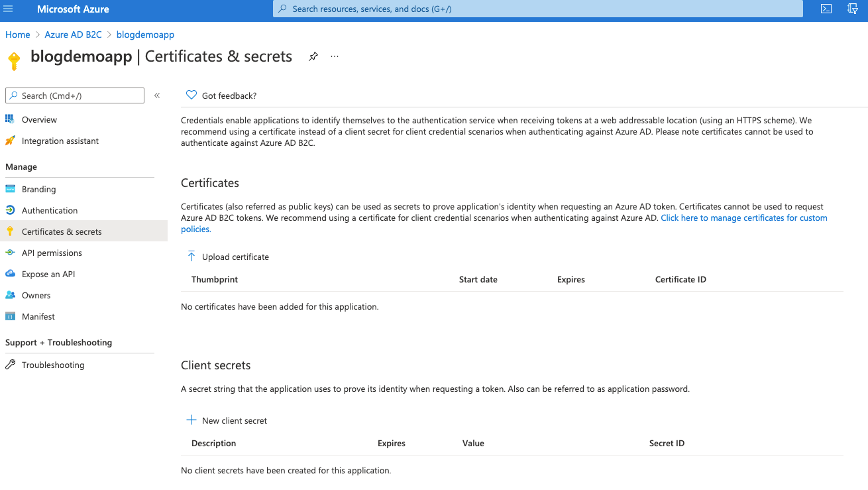Go to Home breadcrumb
This screenshot has height=490, width=868.
coord(18,34)
